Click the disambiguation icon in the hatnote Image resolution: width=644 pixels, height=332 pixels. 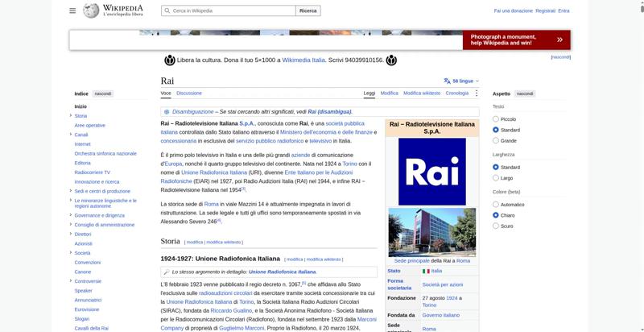[167, 112]
